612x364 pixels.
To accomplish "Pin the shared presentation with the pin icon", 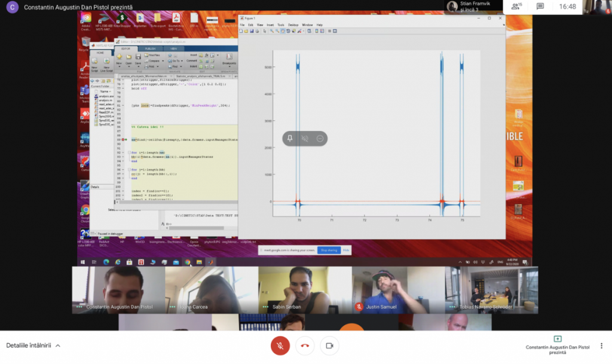I will pyautogui.click(x=290, y=138).
